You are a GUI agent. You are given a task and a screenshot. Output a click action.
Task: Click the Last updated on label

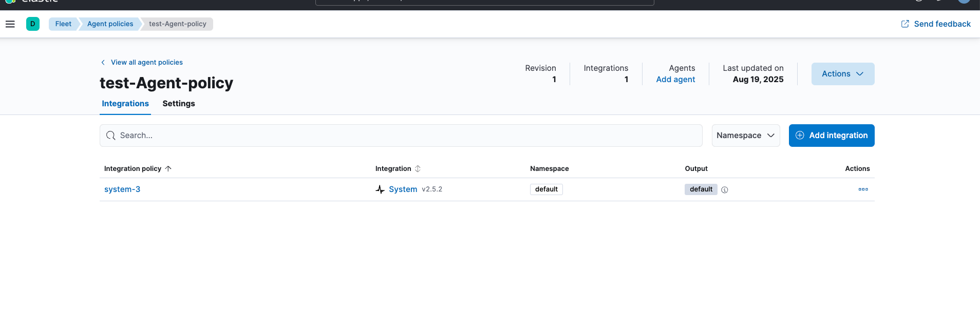(753, 68)
